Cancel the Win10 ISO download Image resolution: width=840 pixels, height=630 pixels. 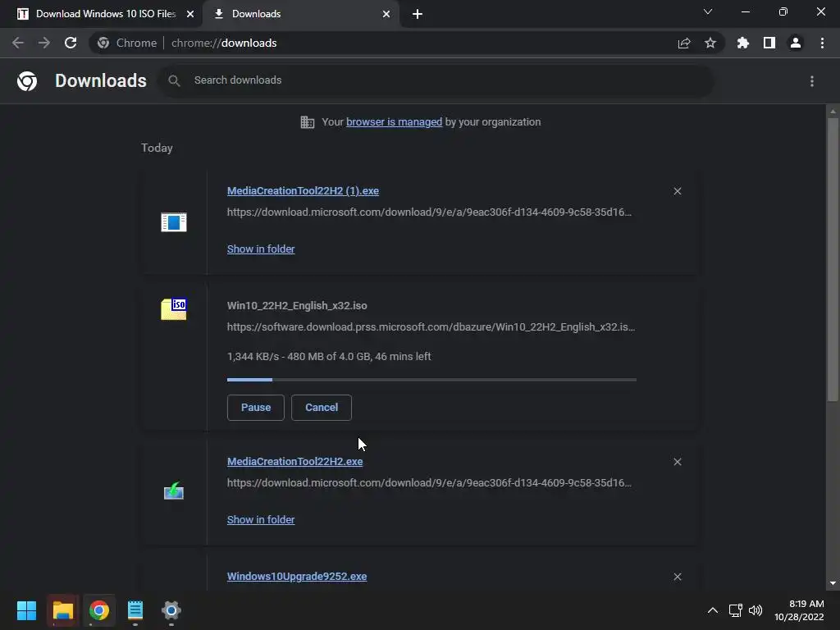point(322,408)
